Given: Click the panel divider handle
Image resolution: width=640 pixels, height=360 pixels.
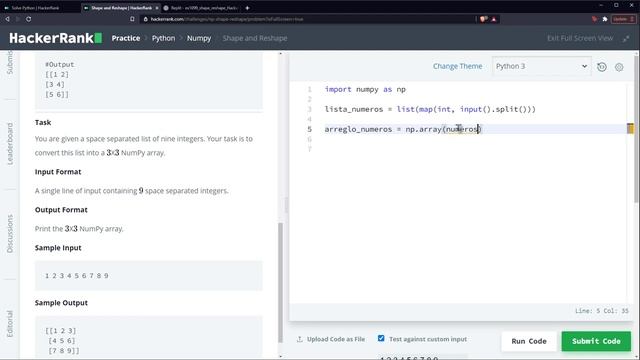Looking at the screenshot, I should [x=286, y=205].
